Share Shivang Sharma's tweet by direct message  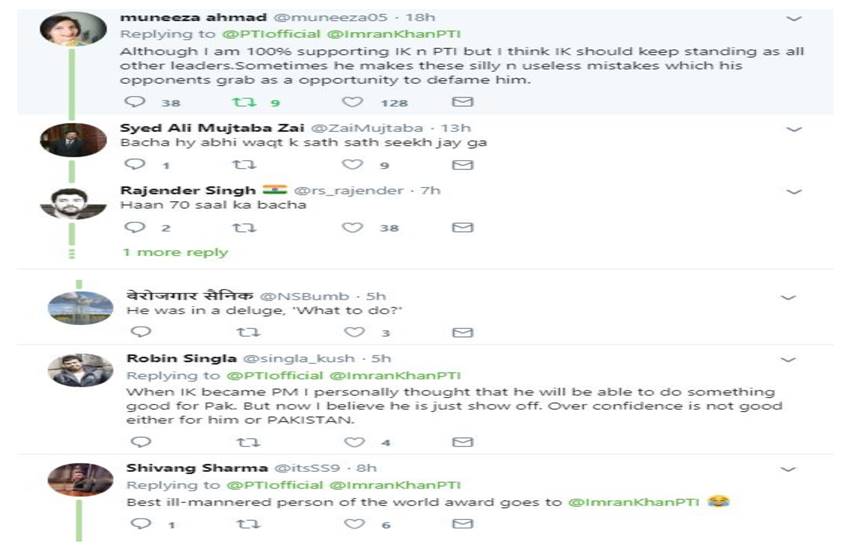(462, 524)
